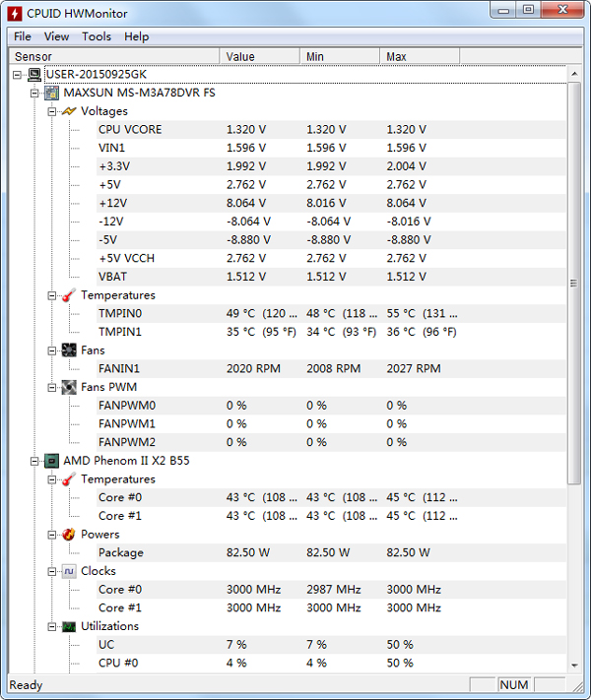591x700 pixels.
Task: Click the NUM status bar indicator
Action: click(x=514, y=685)
